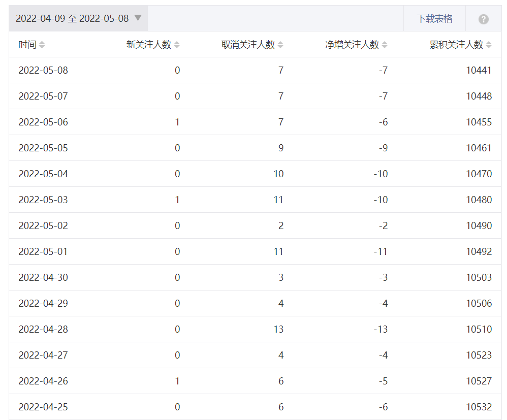Viewport: 507px width, 420px height.
Task: Sort by 新关注人数 column arrows
Action: (x=177, y=45)
